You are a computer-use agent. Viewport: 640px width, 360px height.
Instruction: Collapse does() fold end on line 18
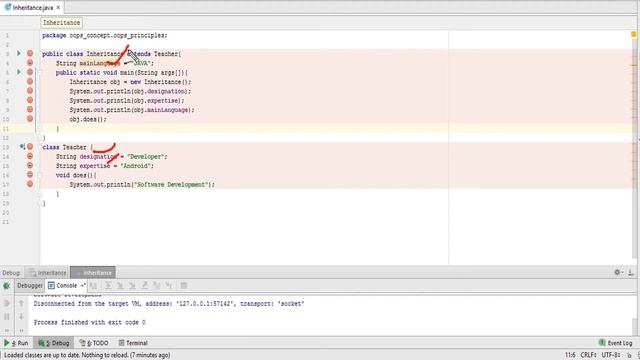(x=40, y=194)
